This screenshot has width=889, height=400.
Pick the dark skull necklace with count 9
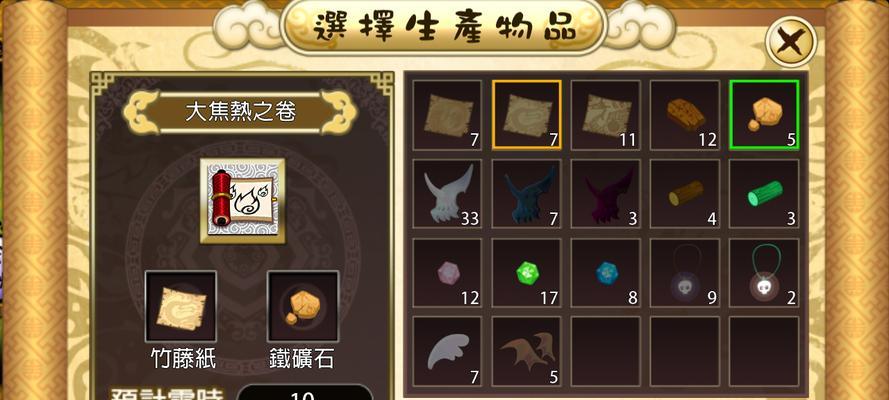coord(685,273)
